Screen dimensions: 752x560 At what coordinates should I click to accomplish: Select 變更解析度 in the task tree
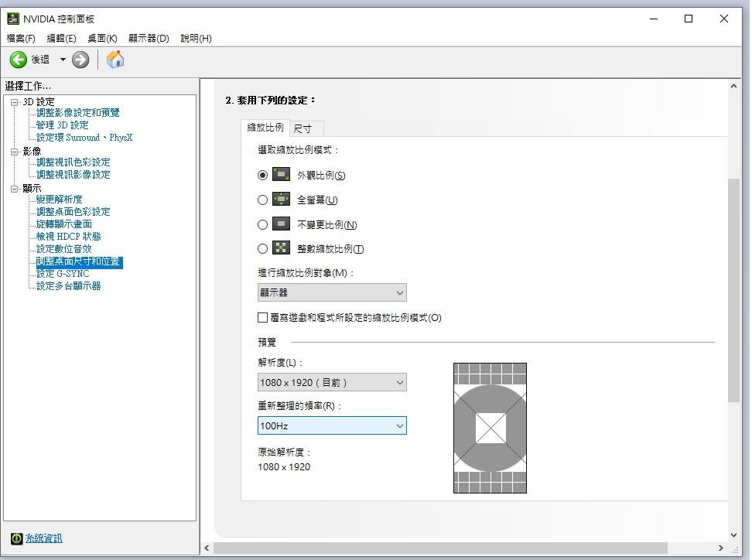61,200
